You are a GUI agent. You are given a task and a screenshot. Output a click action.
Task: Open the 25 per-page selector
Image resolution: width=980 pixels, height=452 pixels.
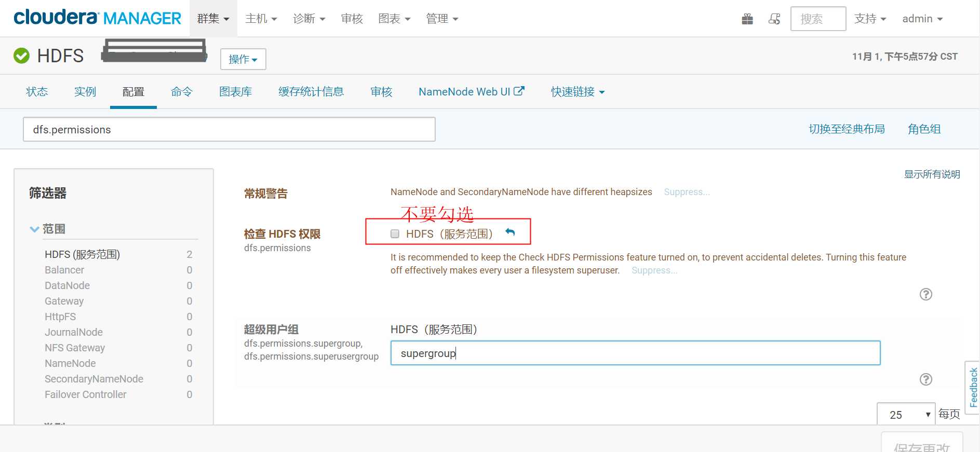click(906, 415)
